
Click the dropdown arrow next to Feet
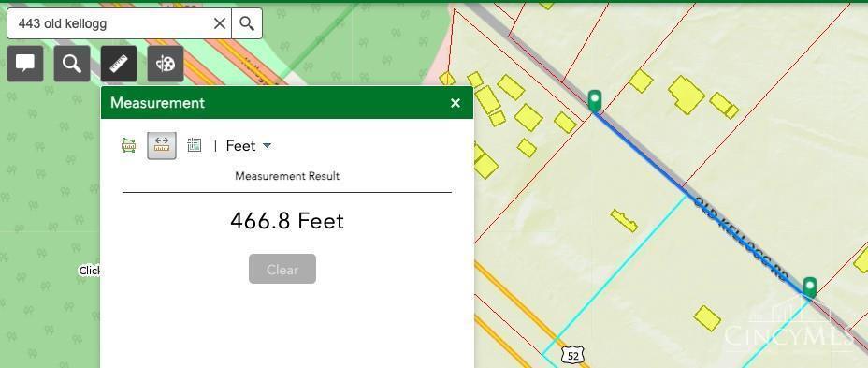coord(267,146)
